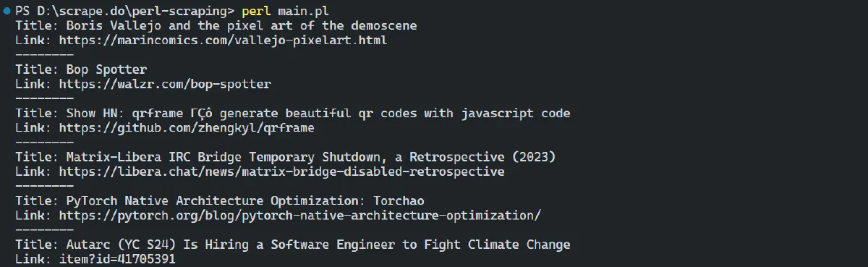This screenshot has height=267, width=868.
Task: Open the walzr.com bop-spotter link
Action: pyautogui.click(x=165, y=85)
